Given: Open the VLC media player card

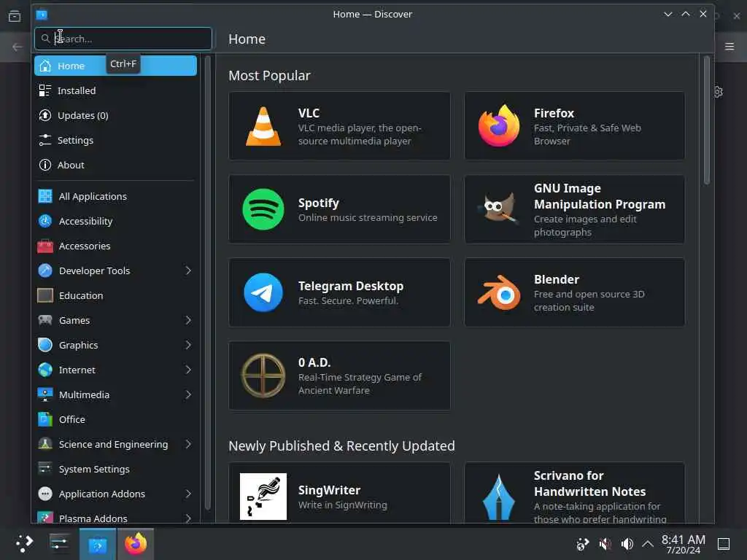Looking at the screenshot, I should [339, 126].
